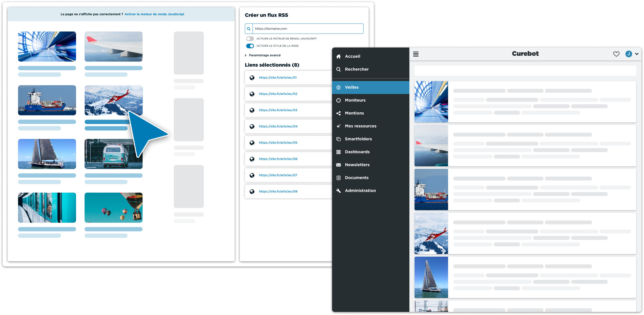
Task: Click the empty search bar under Curebot header
Action: [x=525, y=71]
